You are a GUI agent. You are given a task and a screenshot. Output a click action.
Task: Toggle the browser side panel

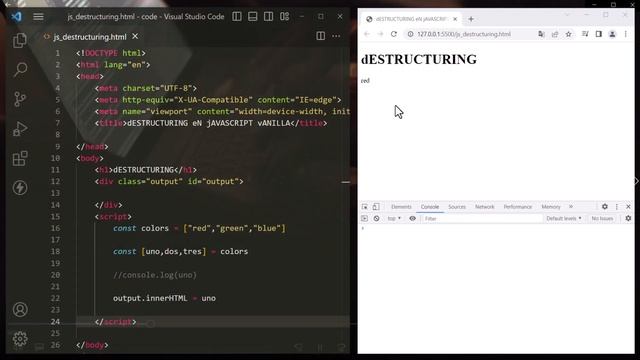[x=598, y=34]
